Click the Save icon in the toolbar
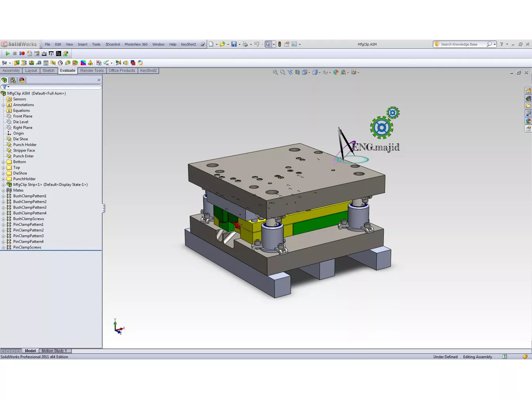 tap(234, 44)
